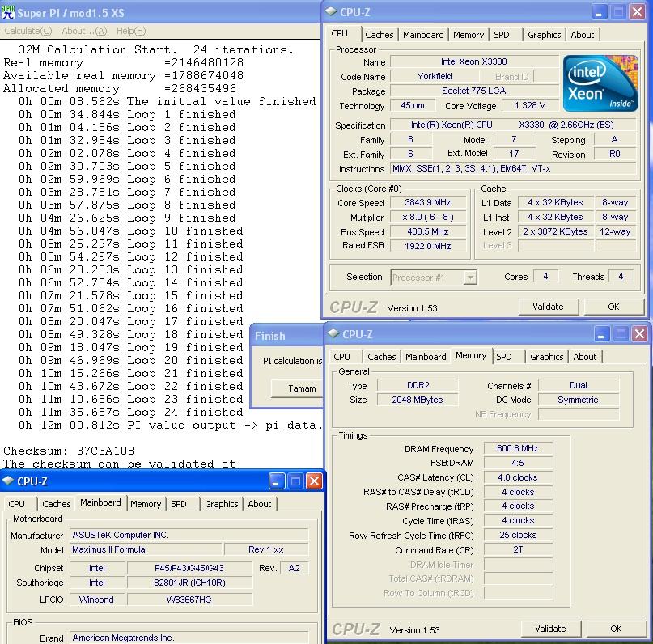Click the Maximus II Formula model field
The image size is (653, 644).
coord(146,549)
